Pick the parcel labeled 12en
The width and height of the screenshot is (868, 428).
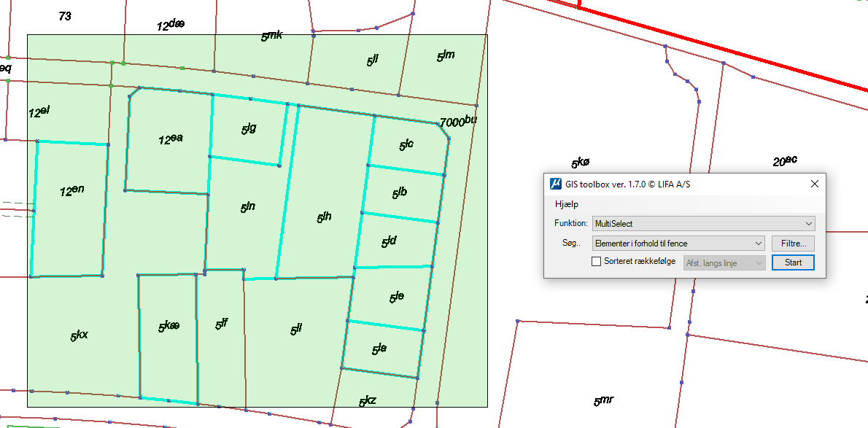pos(71,191)
